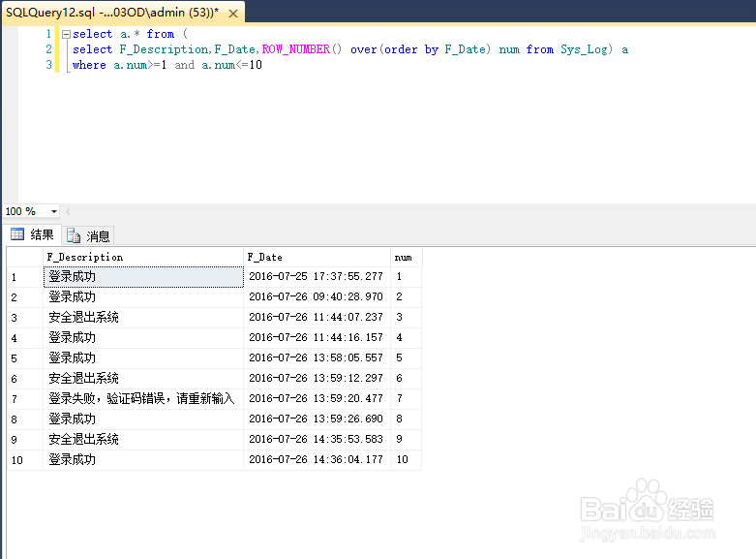This screenshot has height=559, width=756.
Task: Switch to the 消息 messages tab
Action: pos(88,236)
